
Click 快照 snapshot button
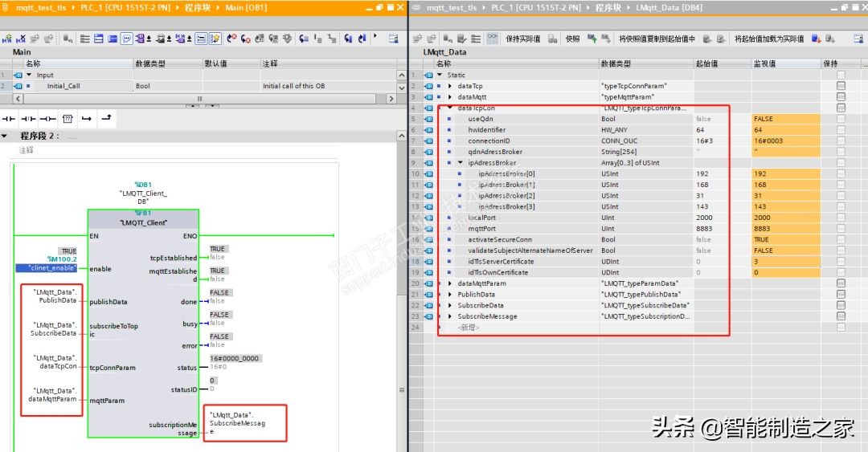tap(572, 39)
